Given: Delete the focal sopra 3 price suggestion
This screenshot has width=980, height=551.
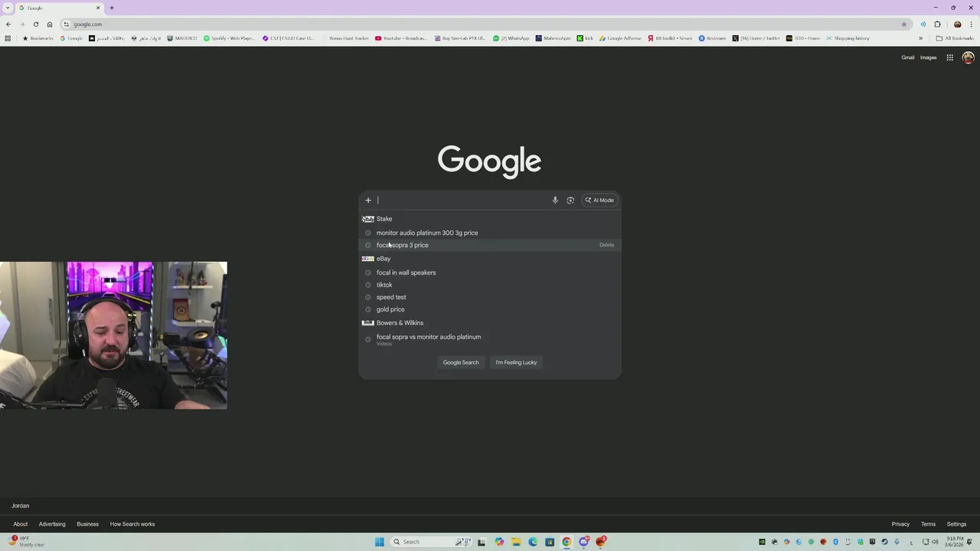Looking at the screenshot, I should pyautogui.click(x=606, y=245).
